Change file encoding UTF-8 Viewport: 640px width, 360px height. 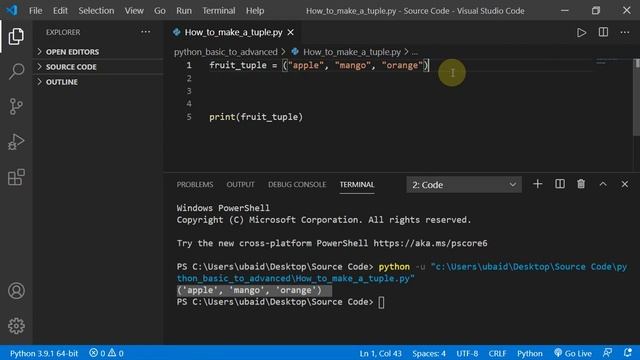click(x=467, y=353)
